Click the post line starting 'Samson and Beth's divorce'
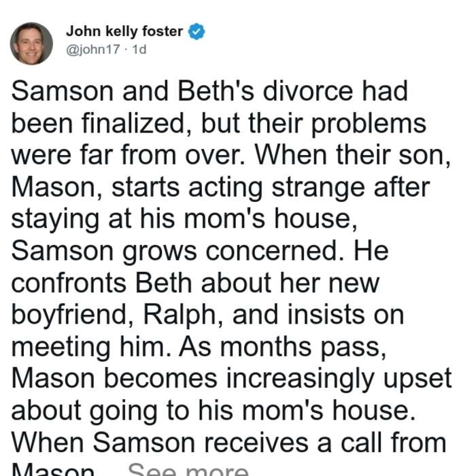Image resolution: width=476 pixels, height=476 pixels. [x=209, y=91]
